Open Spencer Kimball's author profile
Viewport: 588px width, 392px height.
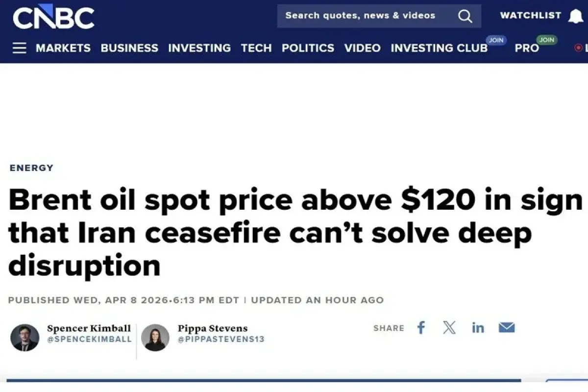[89, 328]
